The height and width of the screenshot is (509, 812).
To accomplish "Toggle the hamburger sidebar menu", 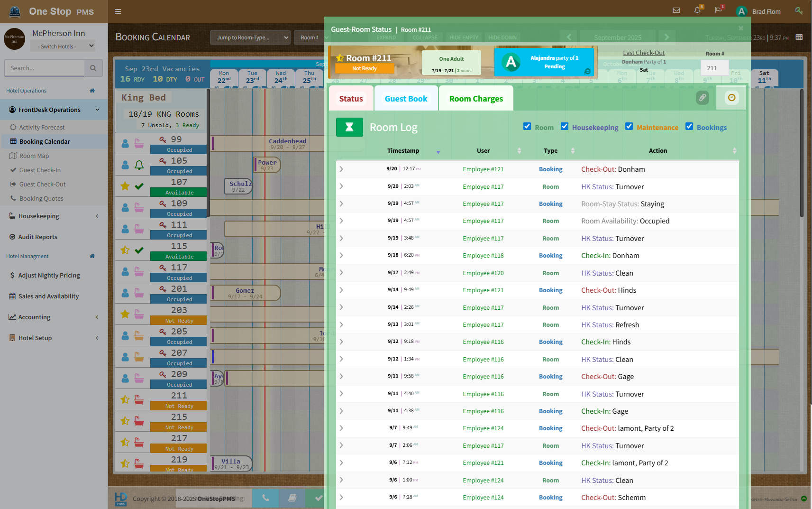I will pyautogui.click(x=118, y=11).
